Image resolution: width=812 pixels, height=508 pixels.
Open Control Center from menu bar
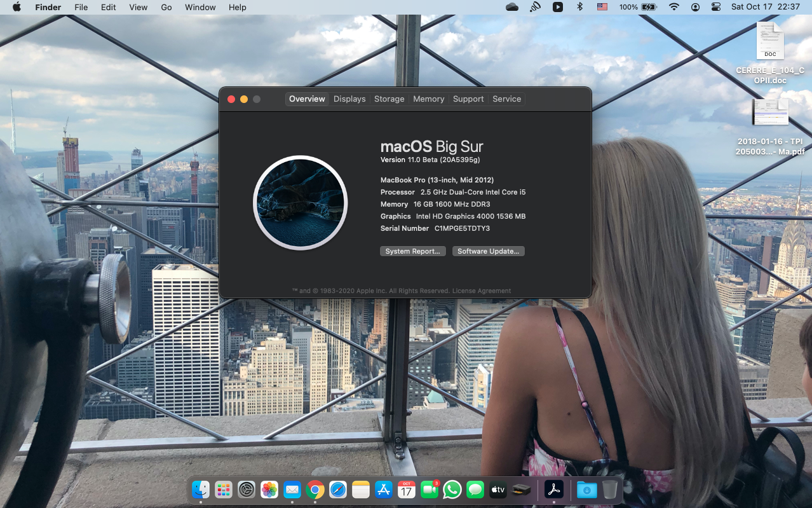click(x=716, y=7)
